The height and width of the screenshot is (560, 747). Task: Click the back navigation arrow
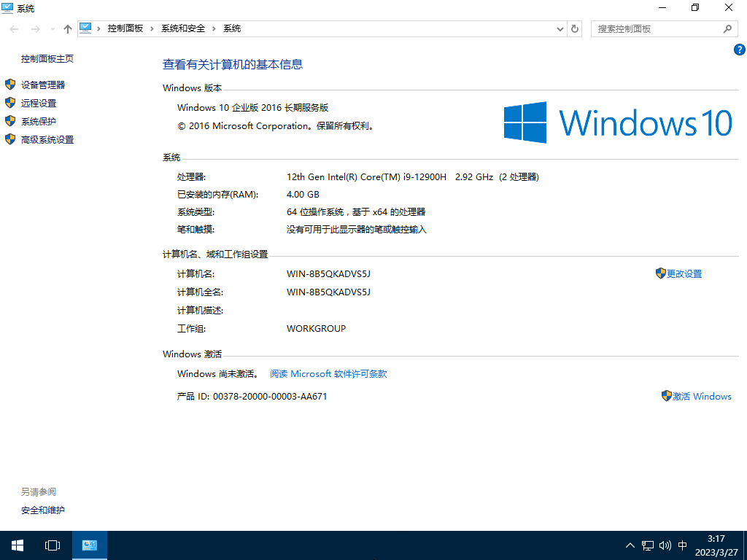click(x=13, y=28)
